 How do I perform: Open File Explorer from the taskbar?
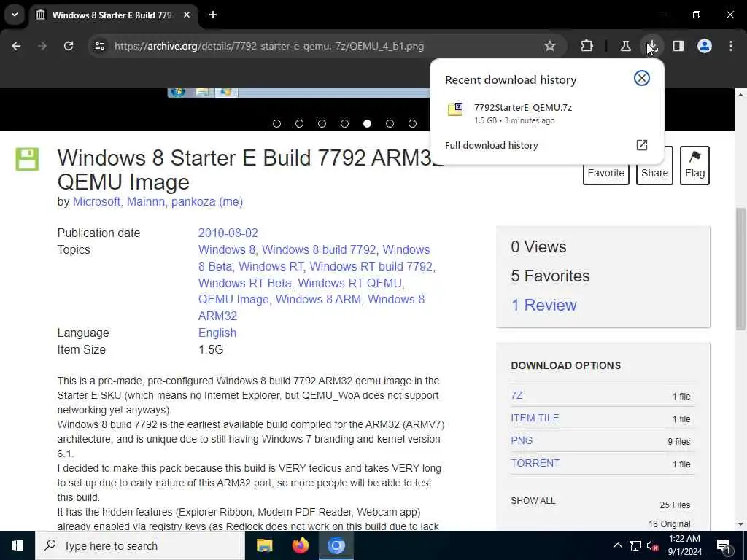(x=264, y=545)
